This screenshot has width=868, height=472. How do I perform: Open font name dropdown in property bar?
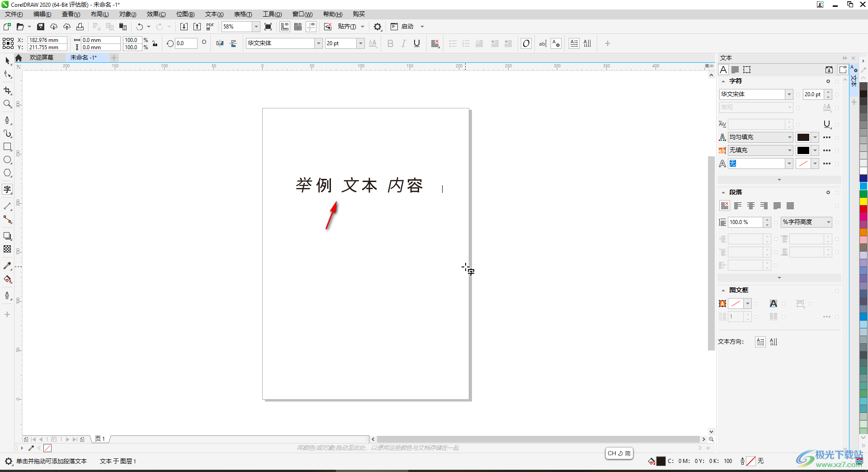[318, 43]
